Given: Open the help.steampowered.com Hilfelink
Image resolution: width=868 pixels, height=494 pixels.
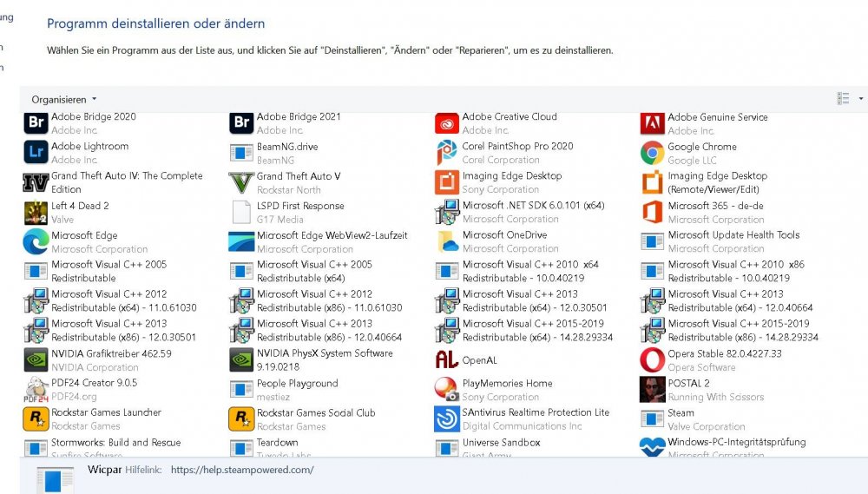Looking at the screenshot, I should click(242, 471).
